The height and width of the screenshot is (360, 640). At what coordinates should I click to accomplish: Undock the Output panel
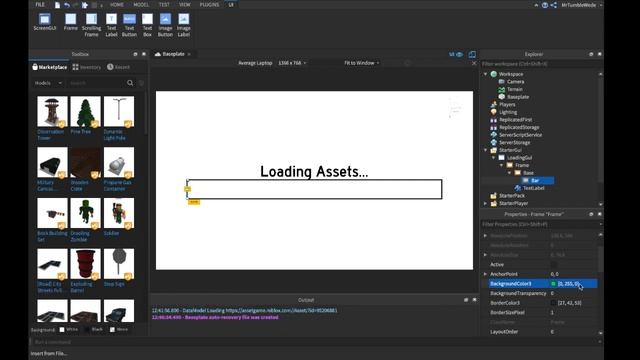click(x=466, y=300)
